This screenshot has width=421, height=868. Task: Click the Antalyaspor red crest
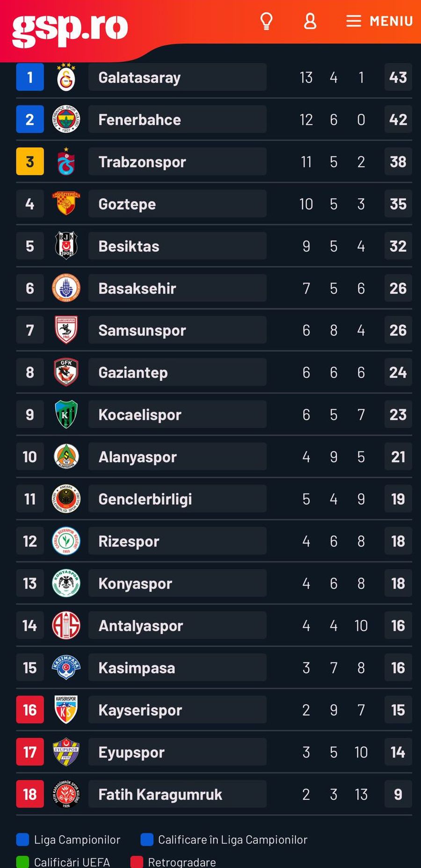coord(66,625)
